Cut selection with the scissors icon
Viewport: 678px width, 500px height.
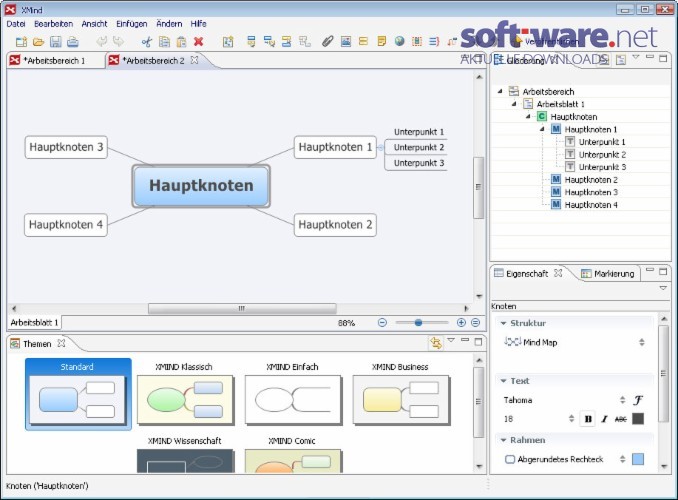(x=147, y=42)
